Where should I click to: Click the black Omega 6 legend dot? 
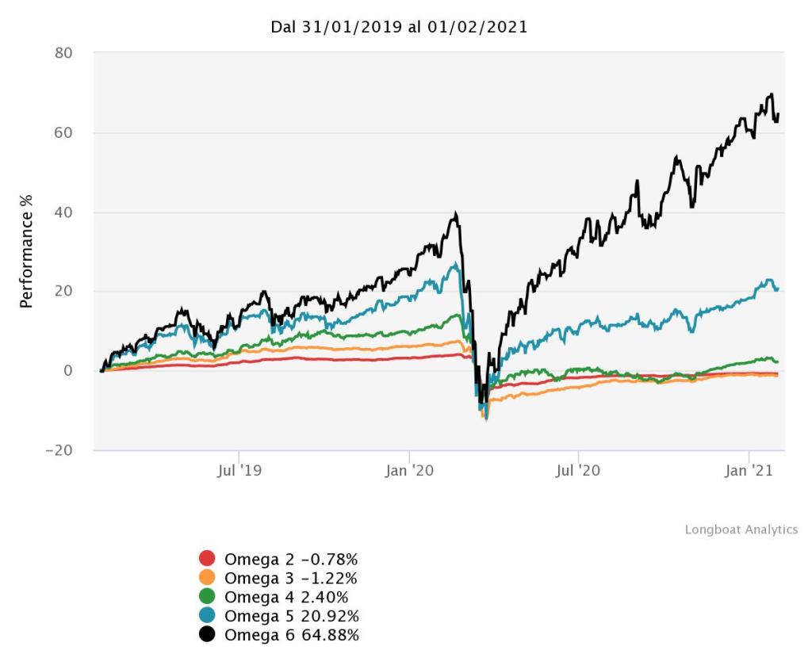click(207, 635)
